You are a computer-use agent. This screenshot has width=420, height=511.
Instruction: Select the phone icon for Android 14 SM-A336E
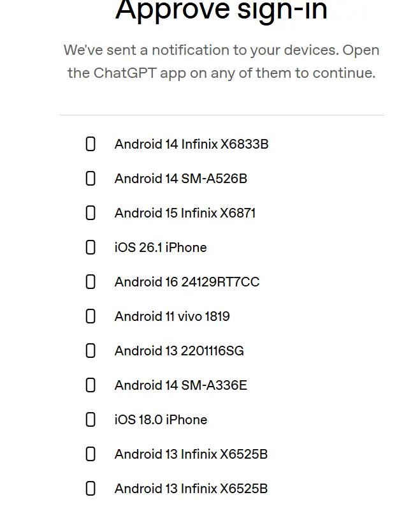point(91,385)
